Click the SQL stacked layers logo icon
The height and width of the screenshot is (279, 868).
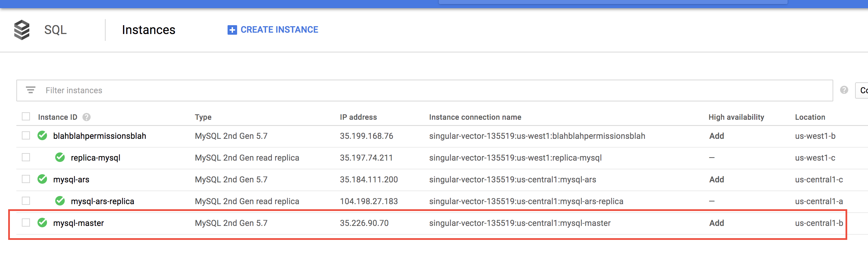coord(22,30)
